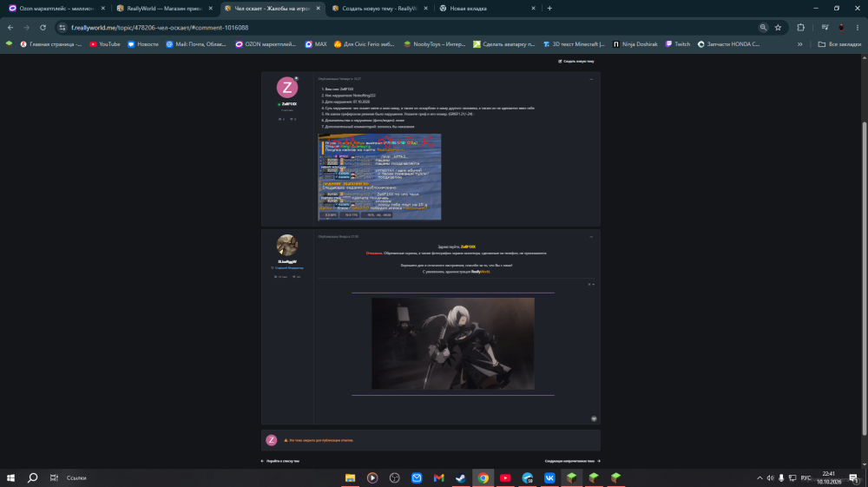Screen dimensions: 868x487
Task: Open the ZeBF1XX pink Z avatar
Action: 287,88
